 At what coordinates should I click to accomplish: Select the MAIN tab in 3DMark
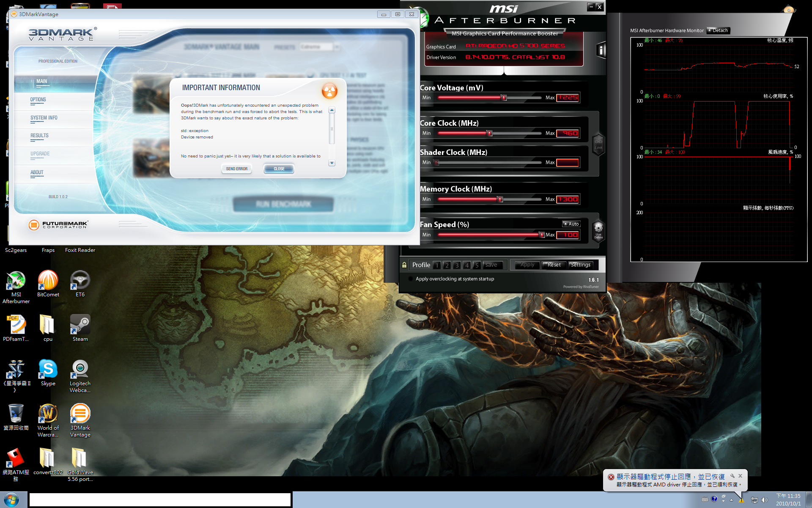54,83
